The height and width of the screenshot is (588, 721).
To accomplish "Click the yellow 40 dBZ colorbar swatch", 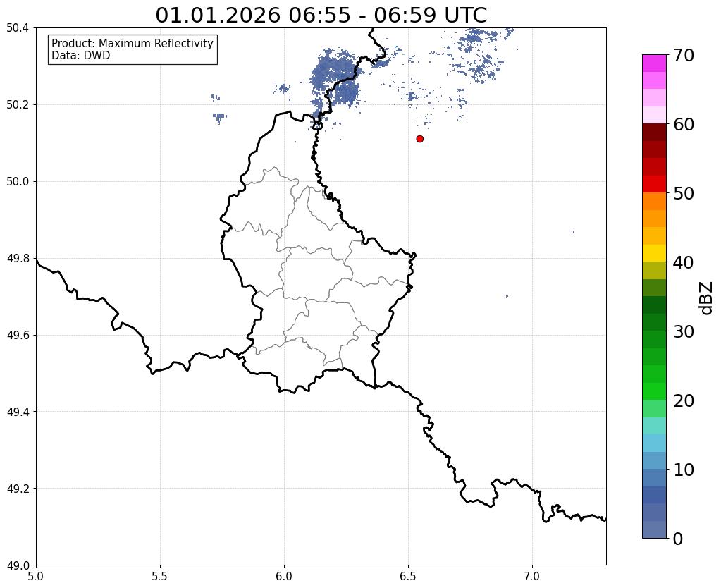I will 654,253.
